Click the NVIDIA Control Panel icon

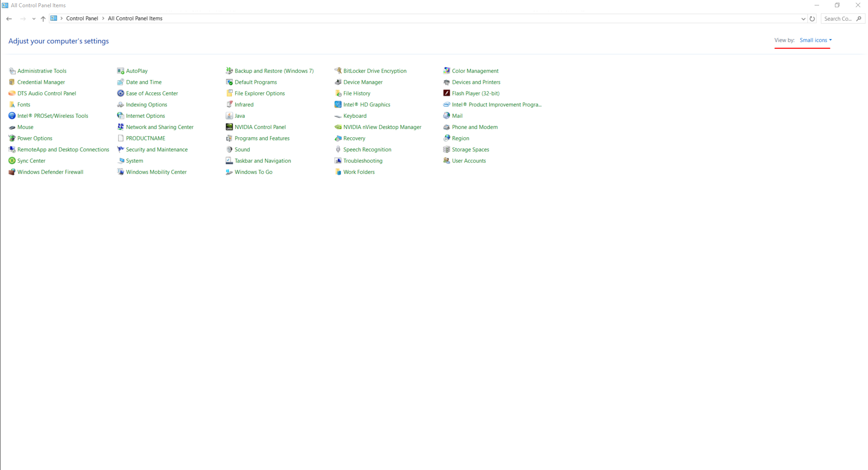pyautogui.click(x=230, y=127)
